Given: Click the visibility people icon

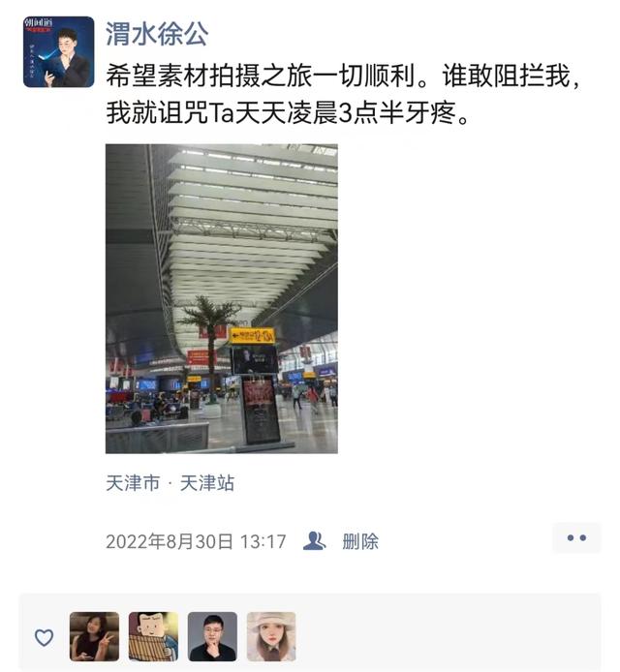Looking at the screenshot, I should [x=314, y=541].
